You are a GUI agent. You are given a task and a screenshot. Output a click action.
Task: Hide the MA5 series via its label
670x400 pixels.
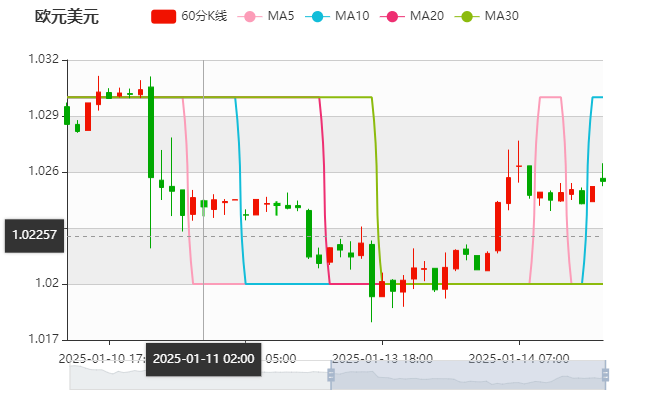(281, 17)
